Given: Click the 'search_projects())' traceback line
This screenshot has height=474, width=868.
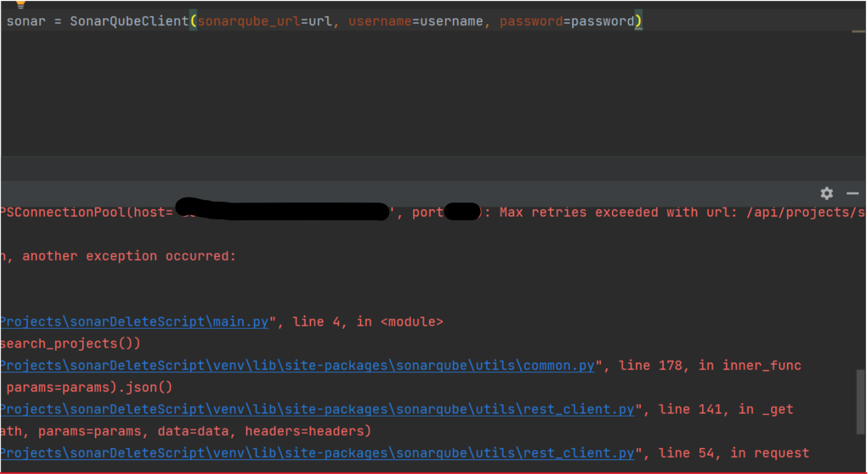Looking at the screenshot, I should pyautogui.click(x=70, y=344).
